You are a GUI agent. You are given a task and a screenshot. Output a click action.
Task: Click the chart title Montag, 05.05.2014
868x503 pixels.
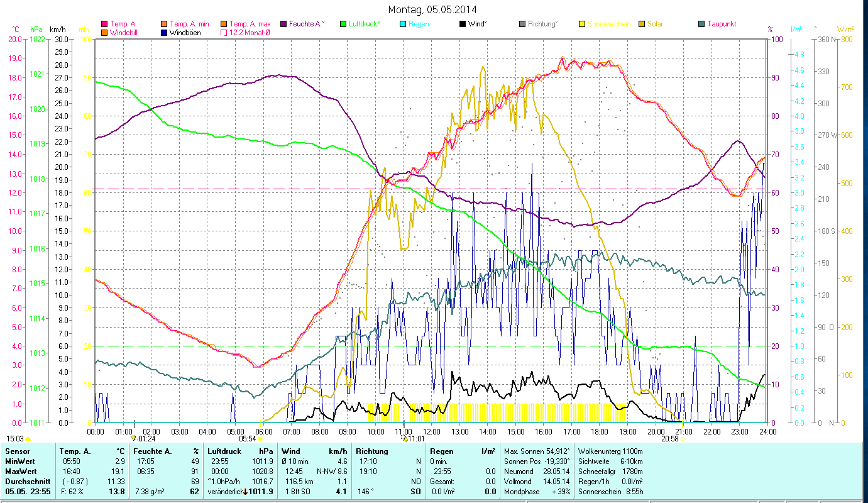tap(432, 9)
